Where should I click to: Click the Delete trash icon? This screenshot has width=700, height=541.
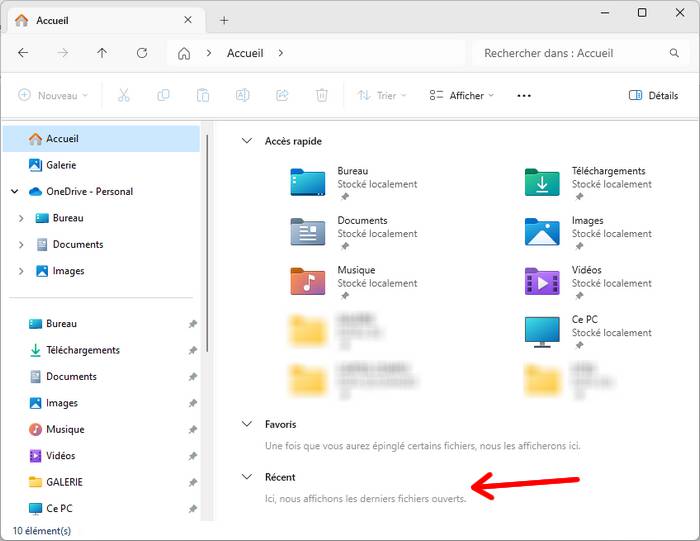point(321,95)
